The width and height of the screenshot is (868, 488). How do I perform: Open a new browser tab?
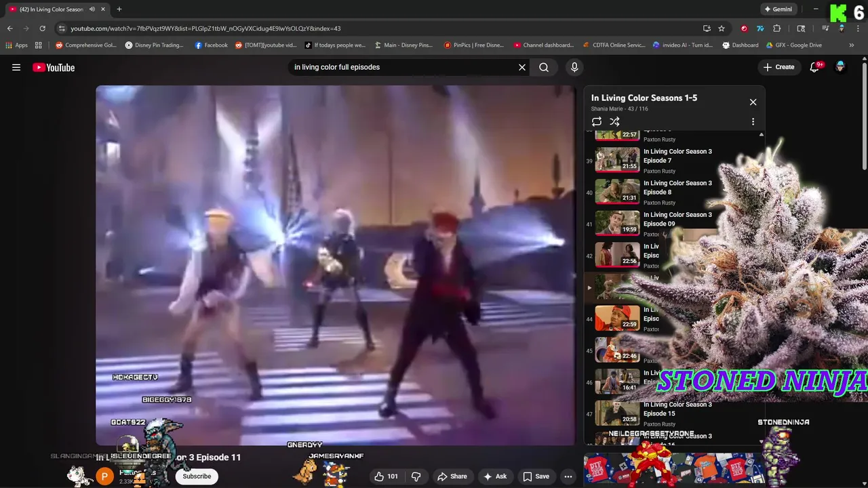[119, 9]
